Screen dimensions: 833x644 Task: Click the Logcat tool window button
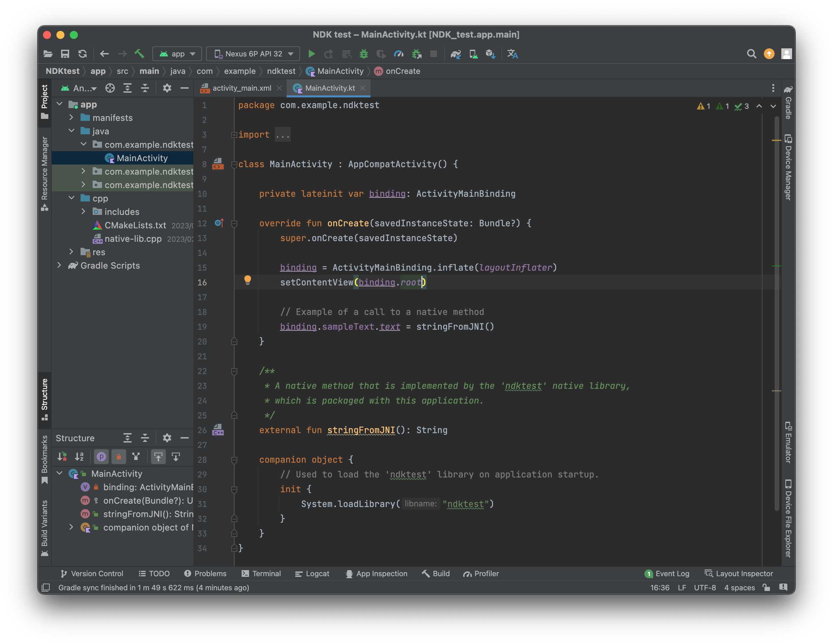tap(312, 573)
